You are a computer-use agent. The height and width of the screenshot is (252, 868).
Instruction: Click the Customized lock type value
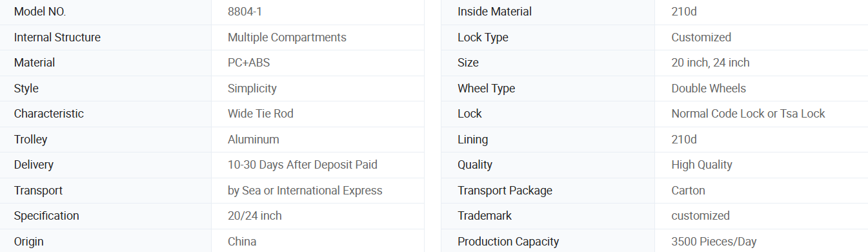point(701,37)
